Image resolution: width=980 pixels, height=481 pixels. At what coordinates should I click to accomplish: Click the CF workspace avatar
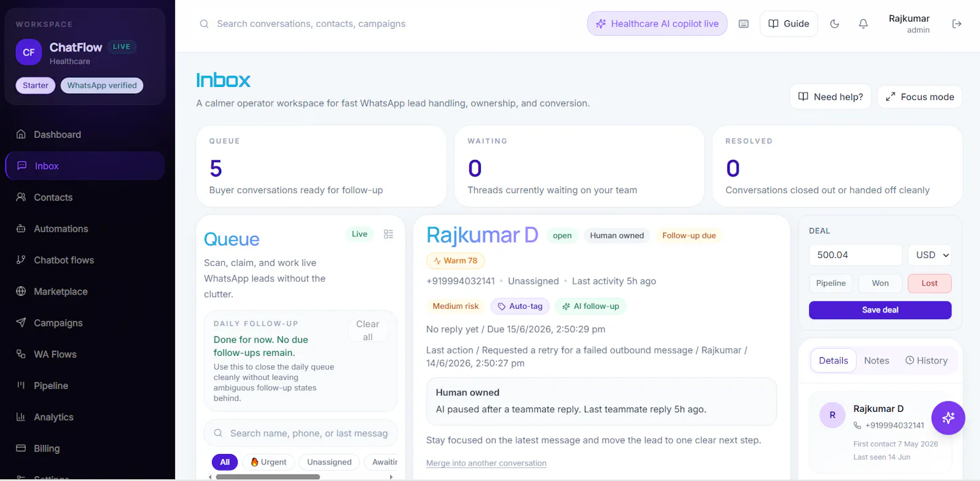click(x=29, y=53)
